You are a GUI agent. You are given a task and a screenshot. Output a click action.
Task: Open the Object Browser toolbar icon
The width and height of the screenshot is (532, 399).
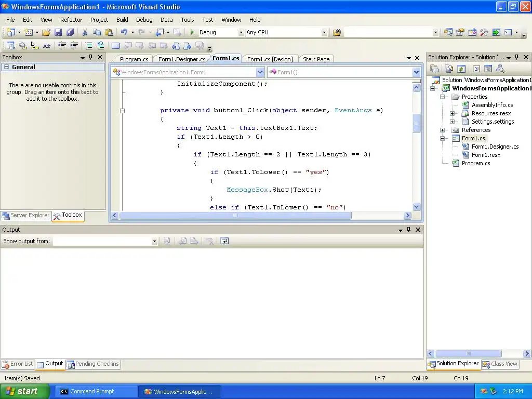click(472, 32)
